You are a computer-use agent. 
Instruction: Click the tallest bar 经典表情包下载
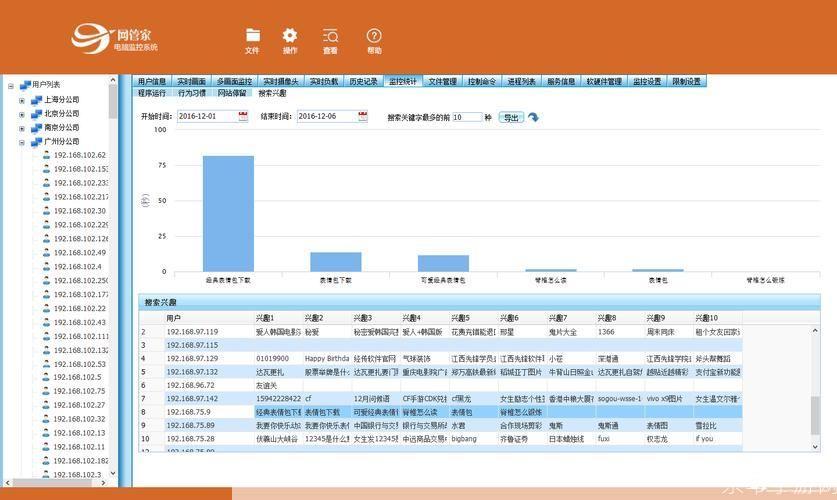pos(228,213)
